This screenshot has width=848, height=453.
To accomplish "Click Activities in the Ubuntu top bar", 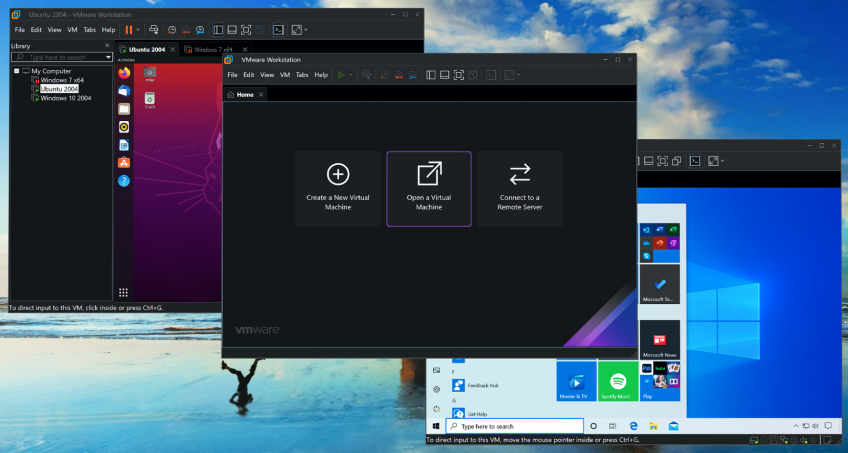I will point(126,60).
